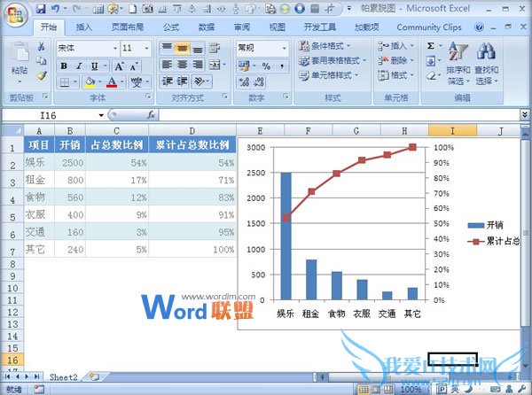Expand Conditional Formatting (条件格式) menu

pos(325,46)
